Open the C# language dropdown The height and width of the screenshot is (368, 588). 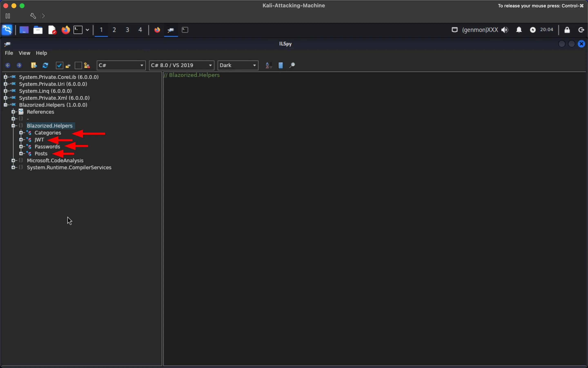121,65
